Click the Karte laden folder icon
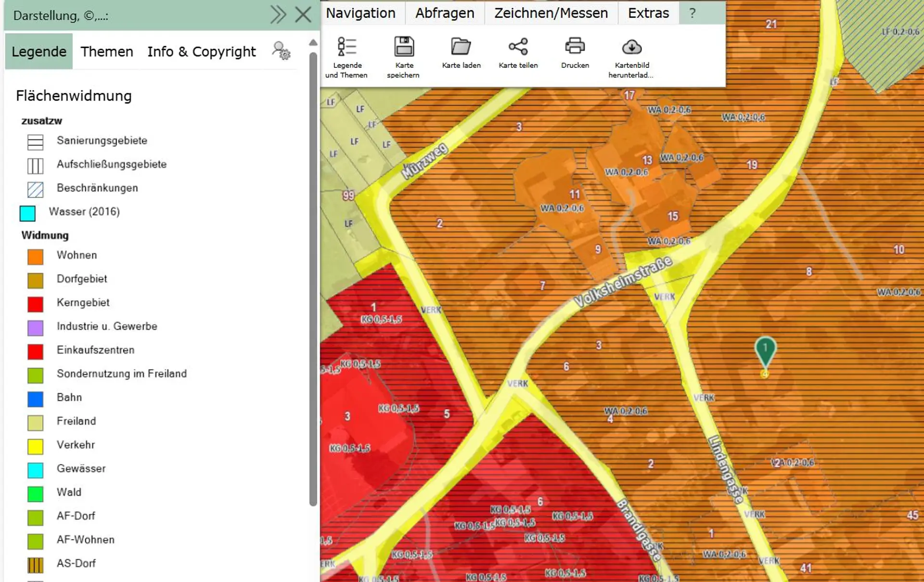This screenshot has width=924, height=582. tap(461, 47)
